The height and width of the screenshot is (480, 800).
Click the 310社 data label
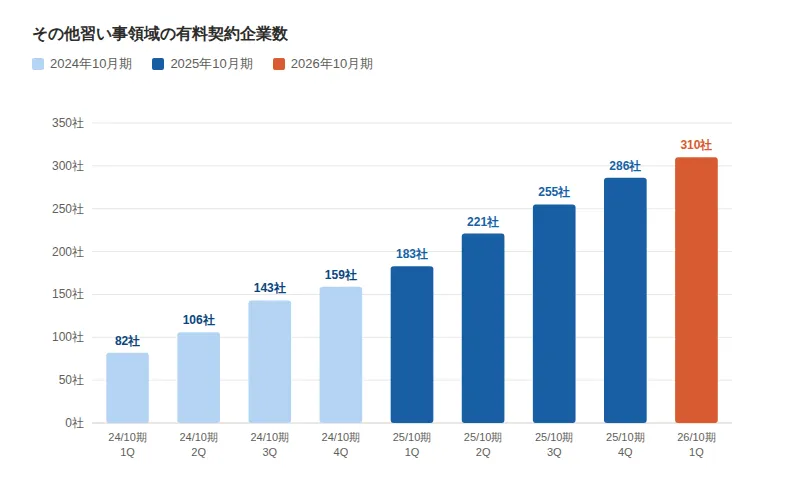[696, 145]
